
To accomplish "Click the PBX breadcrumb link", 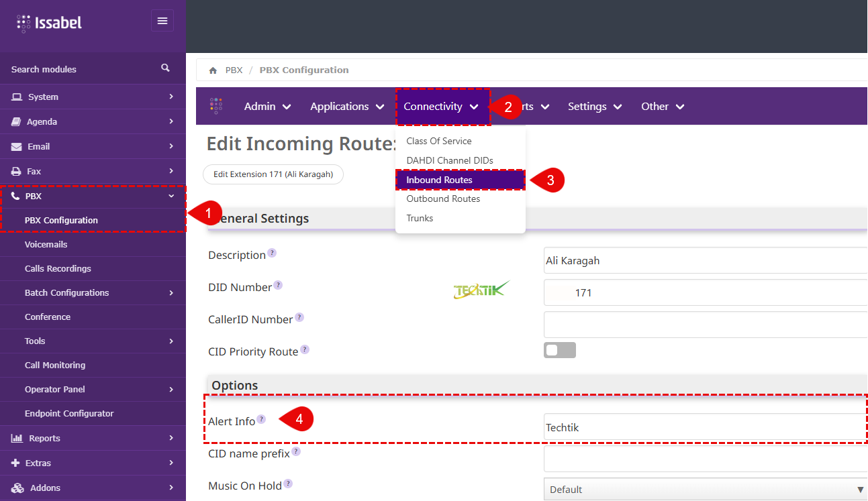I will pyautogui.click(x=234, y=70).
